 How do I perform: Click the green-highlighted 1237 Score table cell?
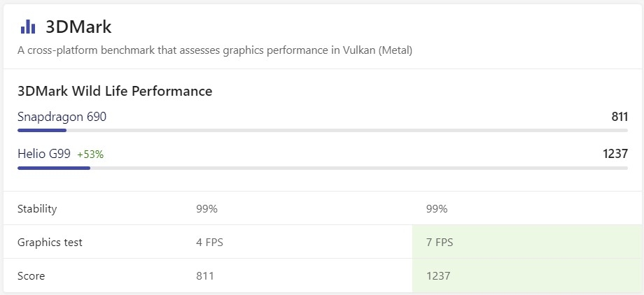437,276
